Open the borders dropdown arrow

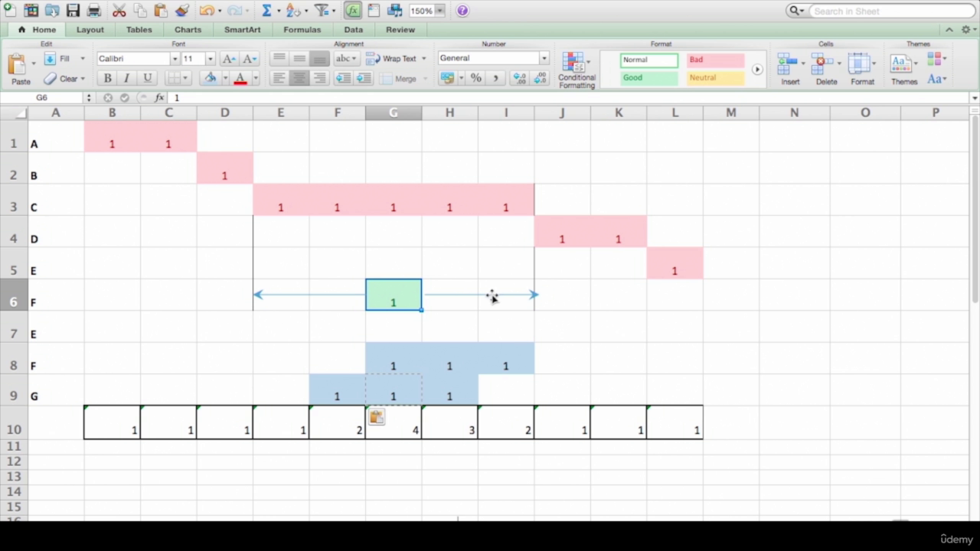186,78
